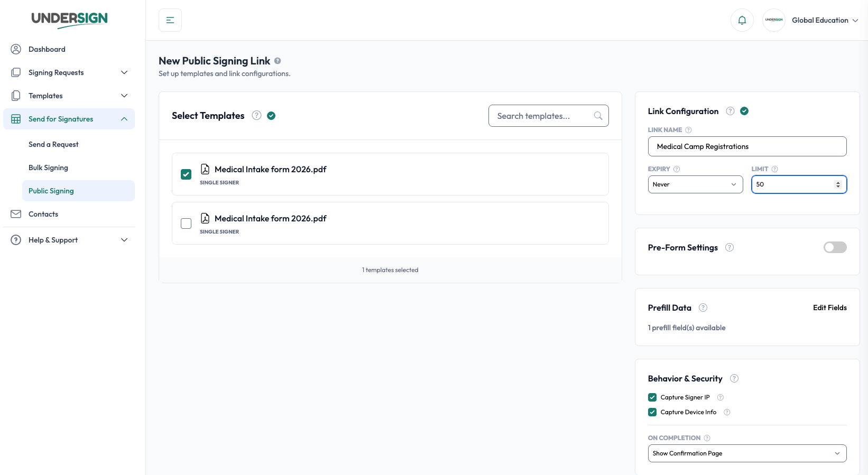Expand the Templates sidebar section
The image size is (868, 475).
[69, 96]
